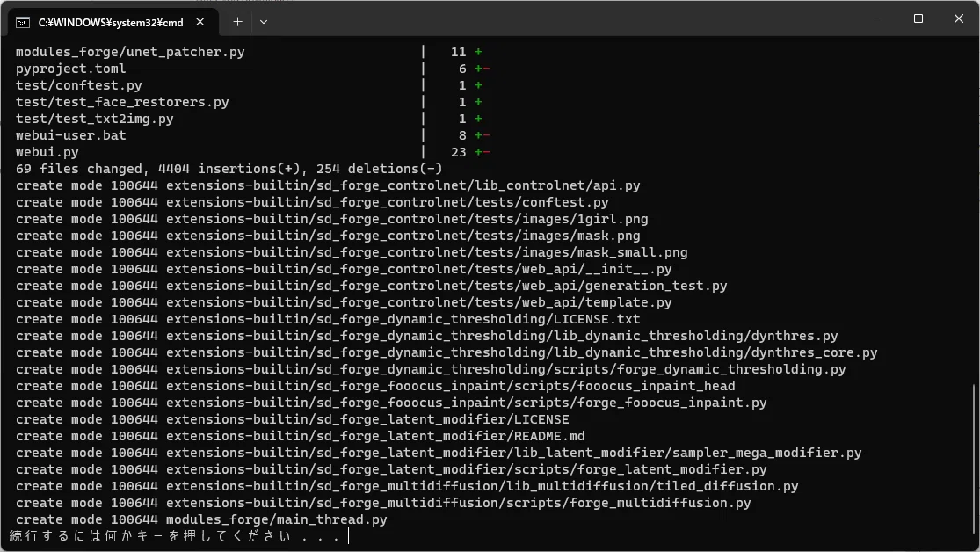Click line ending dynthres_core.py
The height and width of the screenshot is (552, 980).
point(446,352)
